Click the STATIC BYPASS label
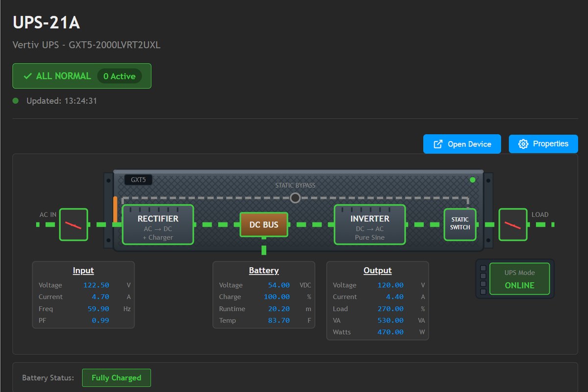 [x=295, y=185]
